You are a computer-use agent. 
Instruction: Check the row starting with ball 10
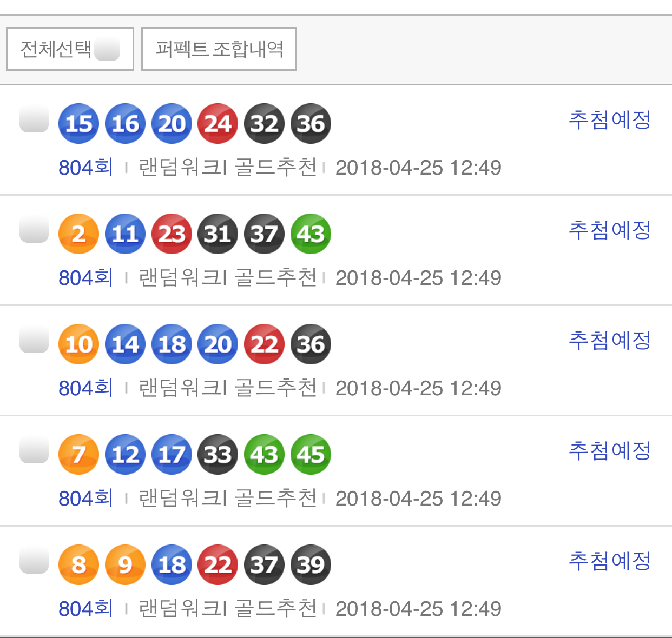point(34,340)
